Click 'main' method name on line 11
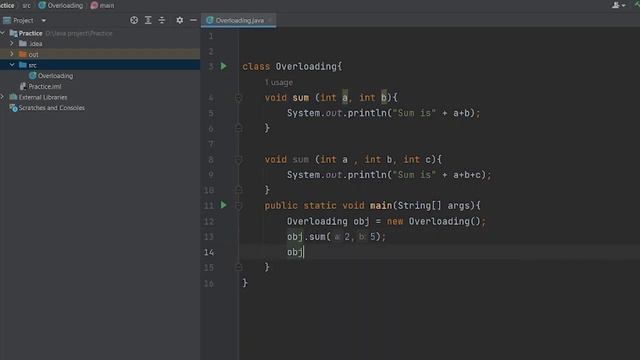640x360 pixels. point(380,206)
